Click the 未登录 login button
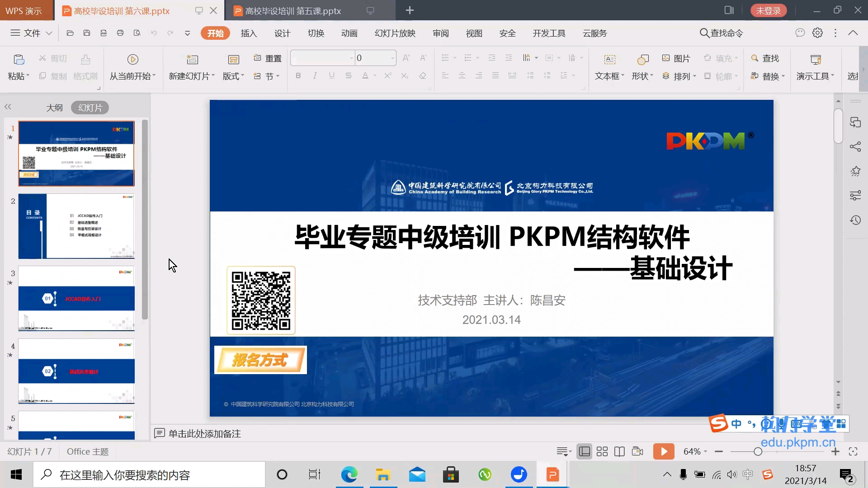The width and height of the screenshot is (868, 488). pyautogui.click(x=769, y=10)
